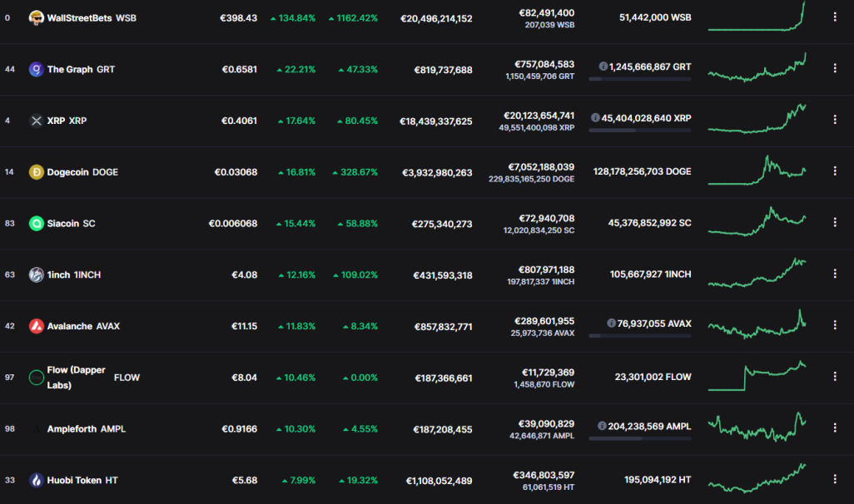Click the info icon beside GRT circulating supply
This screenshot has width=854, height=504.
603,67
